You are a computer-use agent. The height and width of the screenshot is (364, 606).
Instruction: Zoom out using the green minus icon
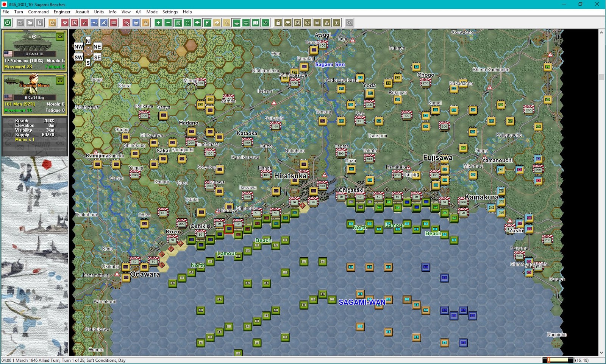(168, 23)
